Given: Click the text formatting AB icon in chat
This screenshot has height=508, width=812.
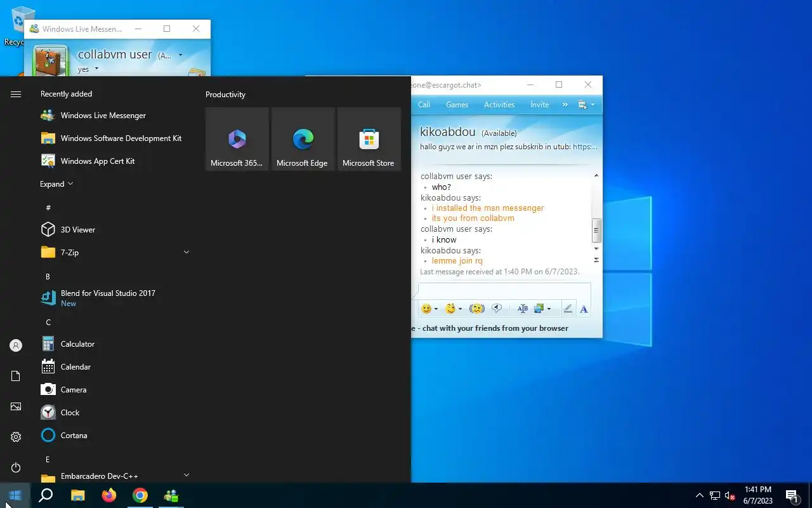Looking at the screenshot, I should pyautogui.click(x=523, y=309).
